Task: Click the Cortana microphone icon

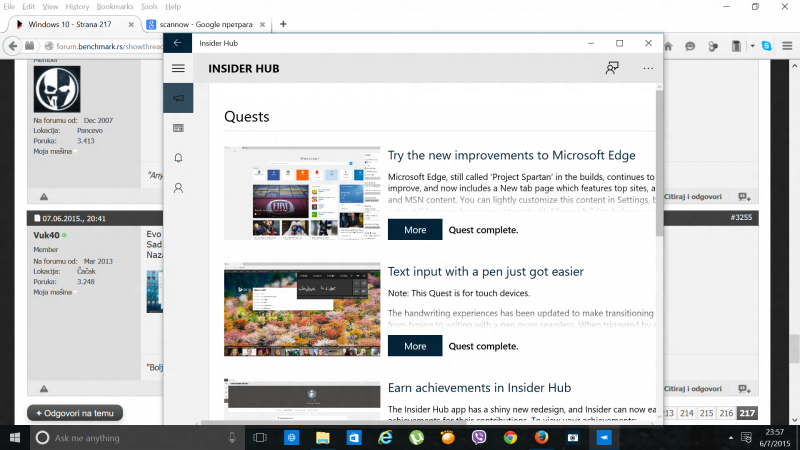Action: tap(232, 438)
